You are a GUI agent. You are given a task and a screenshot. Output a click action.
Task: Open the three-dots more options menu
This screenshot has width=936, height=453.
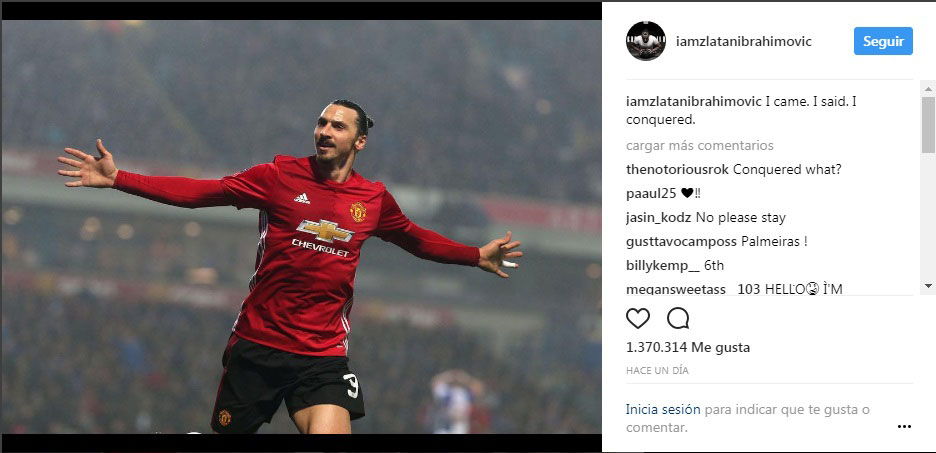(904, 427)
